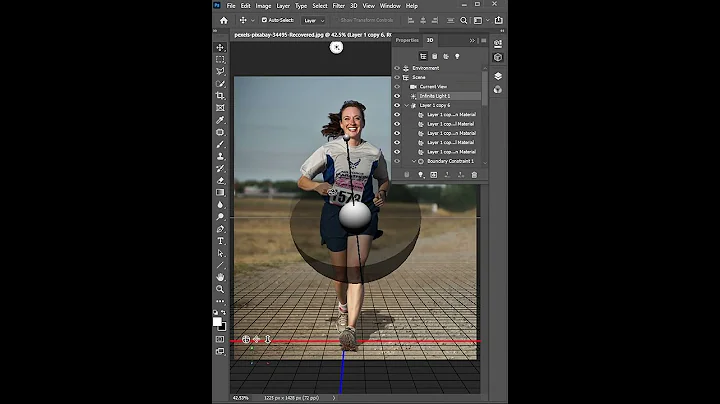The image size is (720, 404).
Task: Click the Share icon in options bar
Action: point(499,20)
